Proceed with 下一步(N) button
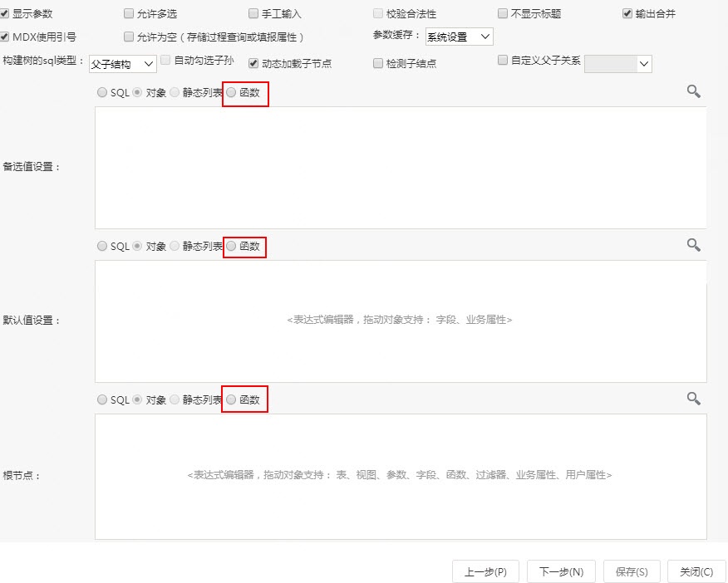This screenshot has width=728, height=583. click(x=561, y=571)
